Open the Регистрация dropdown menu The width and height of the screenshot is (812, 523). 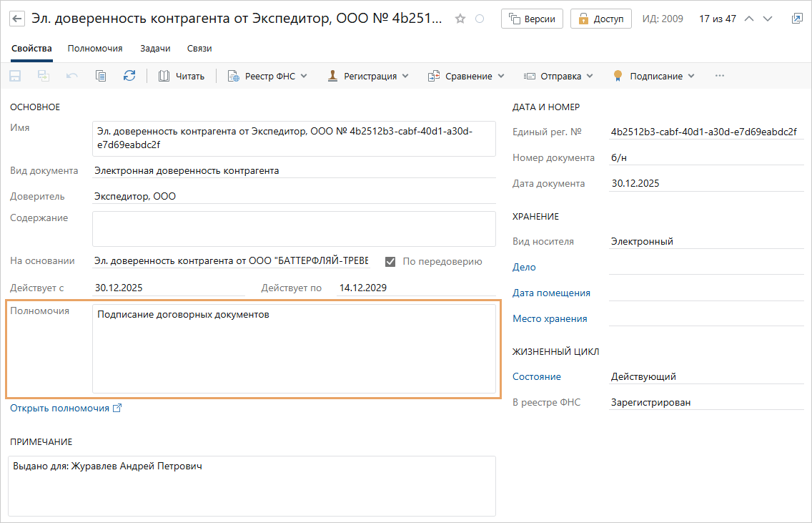pos(368,76)
